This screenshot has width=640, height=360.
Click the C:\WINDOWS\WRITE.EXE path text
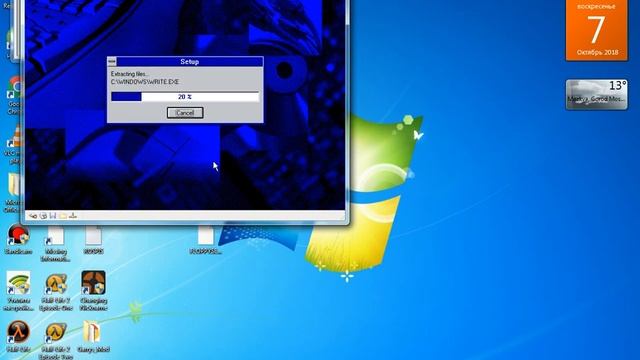(x=145, y=82)
